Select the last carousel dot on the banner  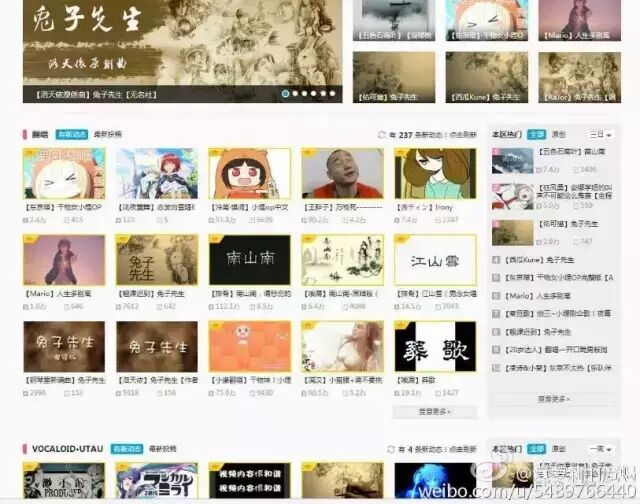[x=333, y=93]
